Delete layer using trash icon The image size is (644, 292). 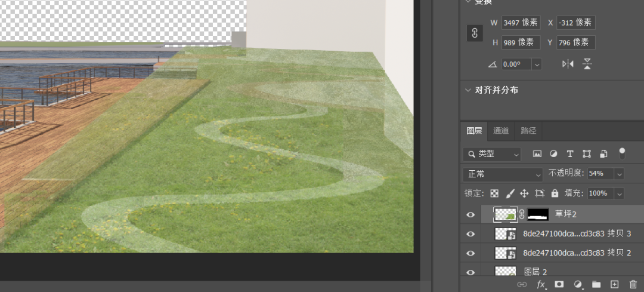(633, 284)
